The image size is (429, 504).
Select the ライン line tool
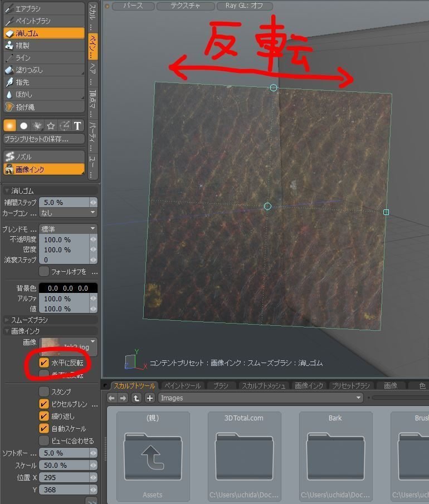44,57
